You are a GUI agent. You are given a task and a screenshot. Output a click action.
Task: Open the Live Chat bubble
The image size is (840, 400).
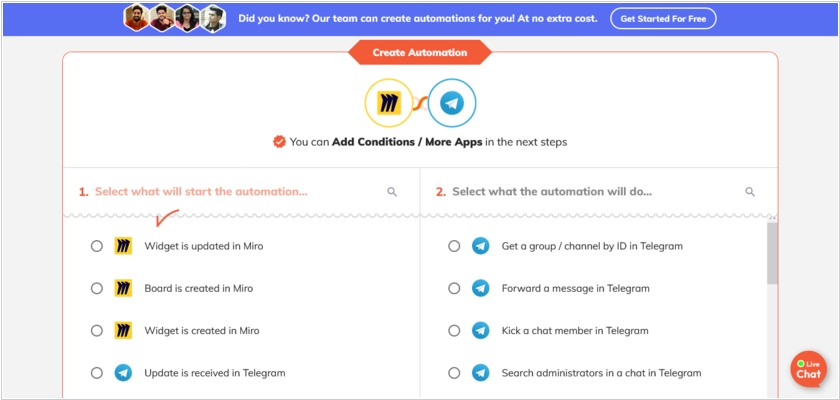[808, 369]
